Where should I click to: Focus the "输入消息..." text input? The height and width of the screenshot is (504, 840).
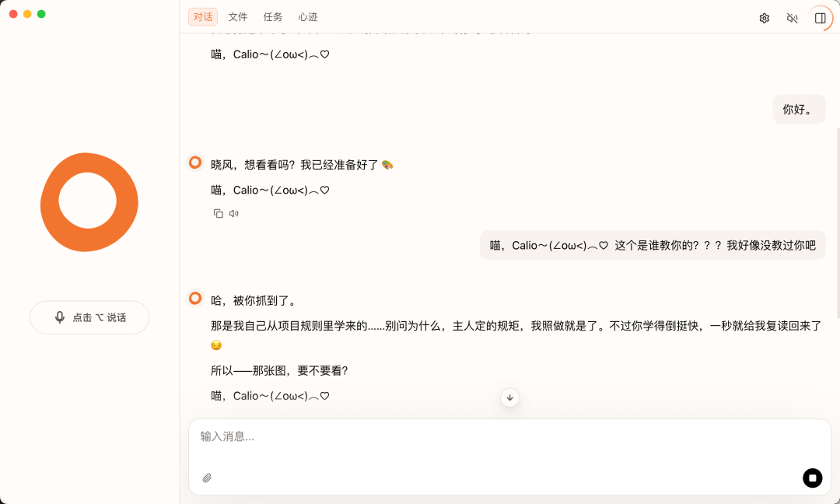click(498, 437)
